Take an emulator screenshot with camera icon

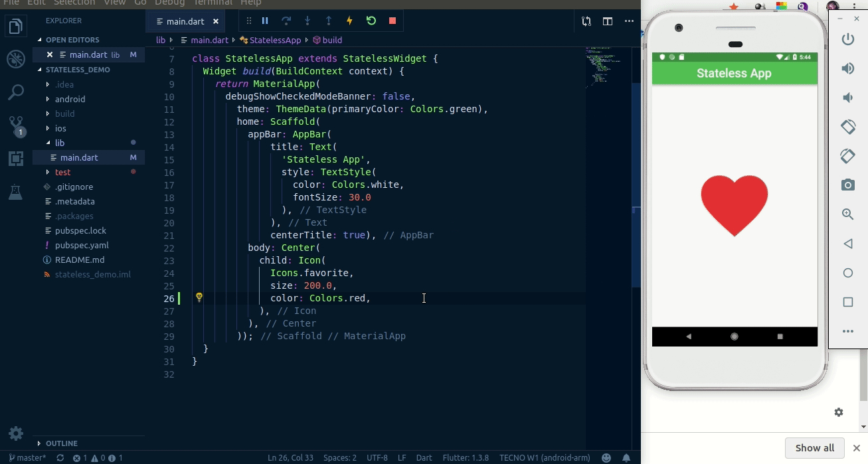click(848, 185)
